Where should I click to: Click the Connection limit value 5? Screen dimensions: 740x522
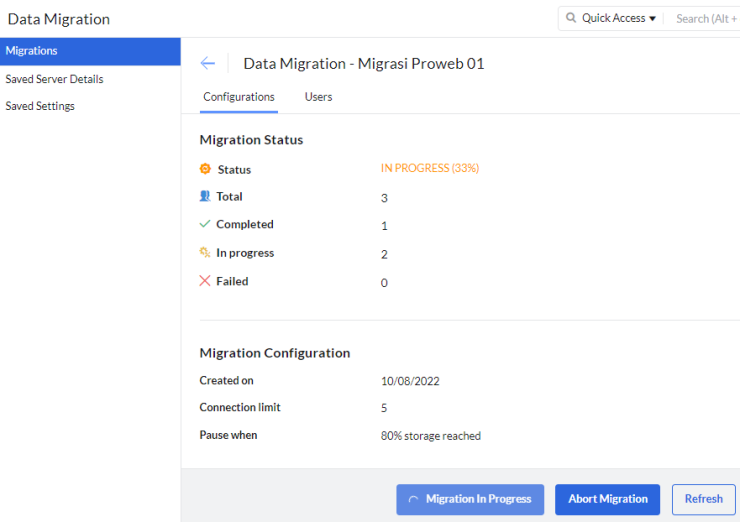(384, 408)
